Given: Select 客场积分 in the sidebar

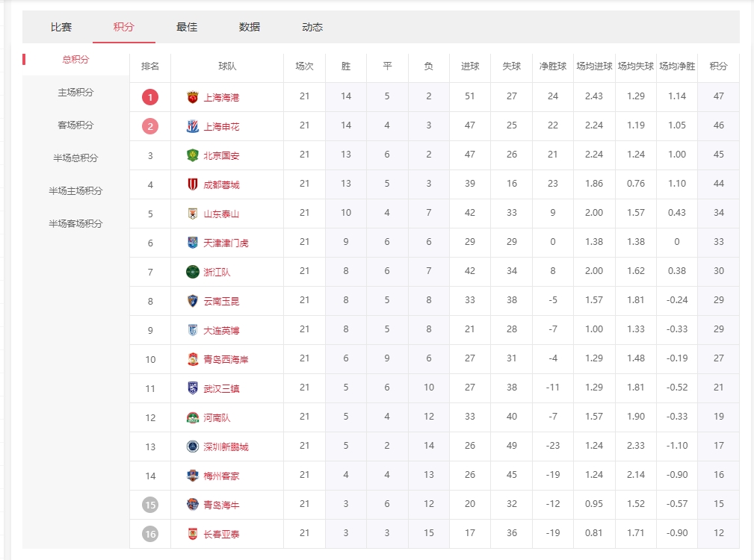Looking at the screenshot, I should (75, 125).
